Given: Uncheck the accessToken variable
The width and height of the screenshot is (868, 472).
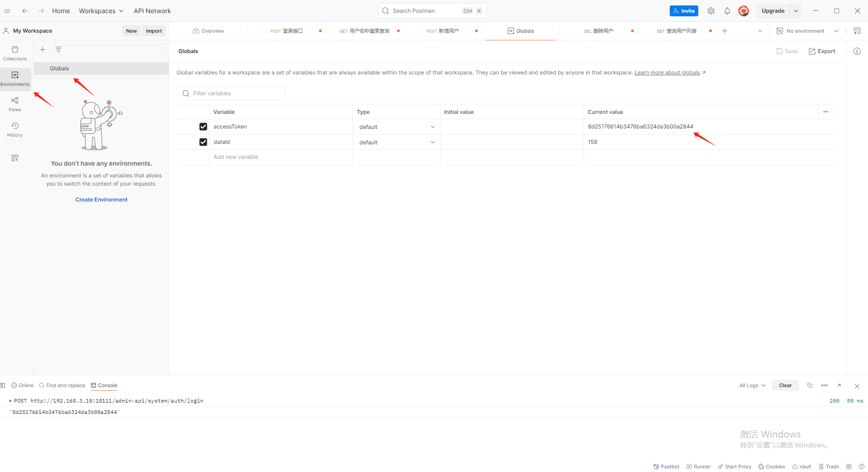Looking at the screenshot, I should click(203, 126).
